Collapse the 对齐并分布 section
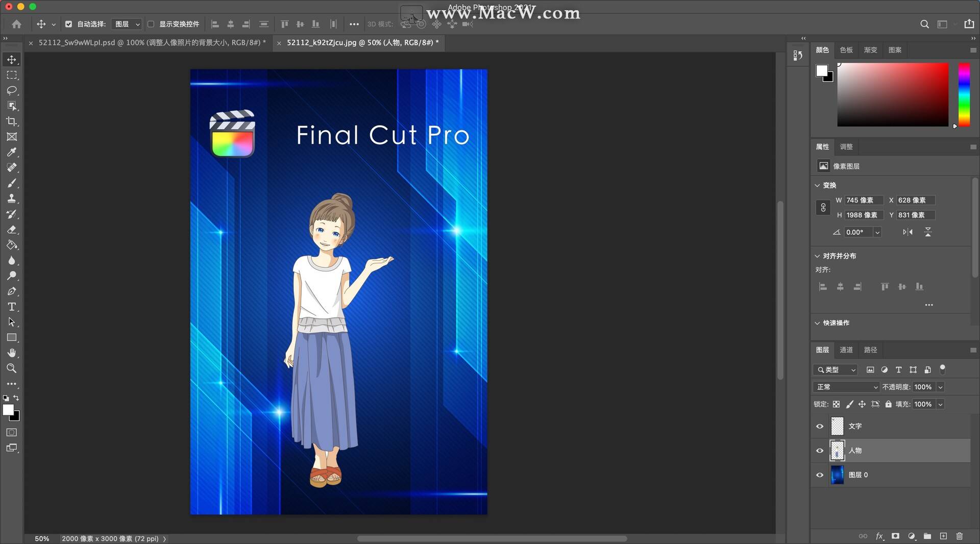980x544 pixels. tap(817, 256)
